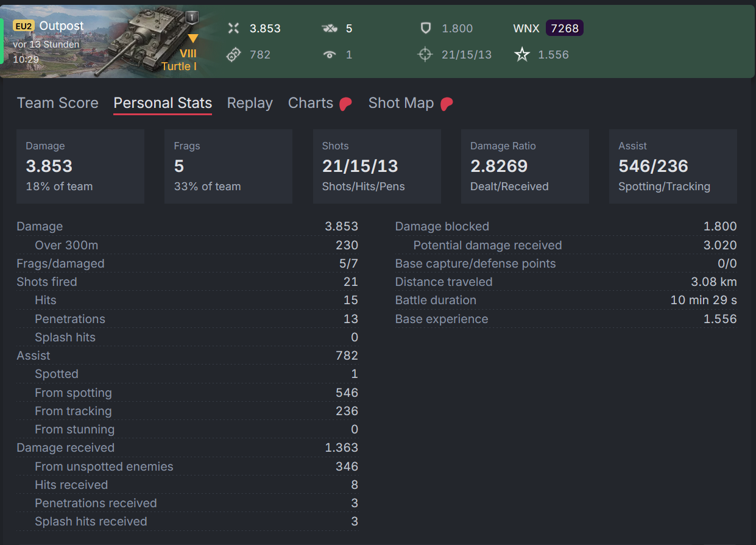
Task: Click the eye spotted icon
Action: [x=330, y=54]
